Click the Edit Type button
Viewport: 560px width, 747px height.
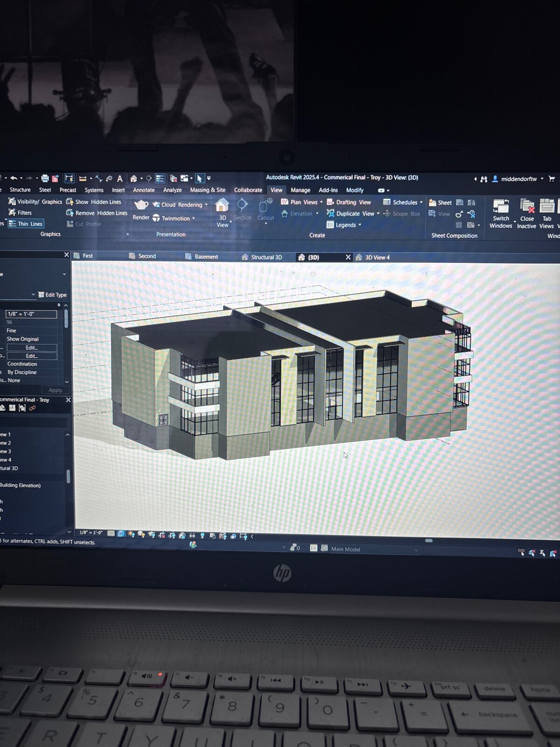pos(52,295)
